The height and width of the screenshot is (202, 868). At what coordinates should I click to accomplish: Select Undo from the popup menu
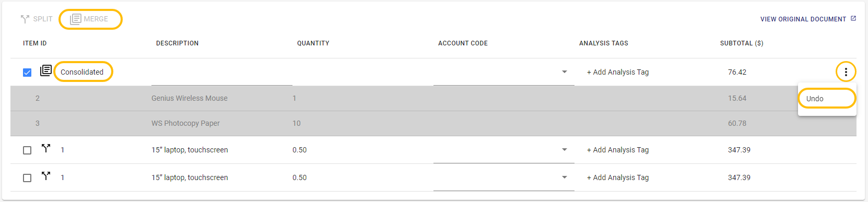(x=827, y=99)
